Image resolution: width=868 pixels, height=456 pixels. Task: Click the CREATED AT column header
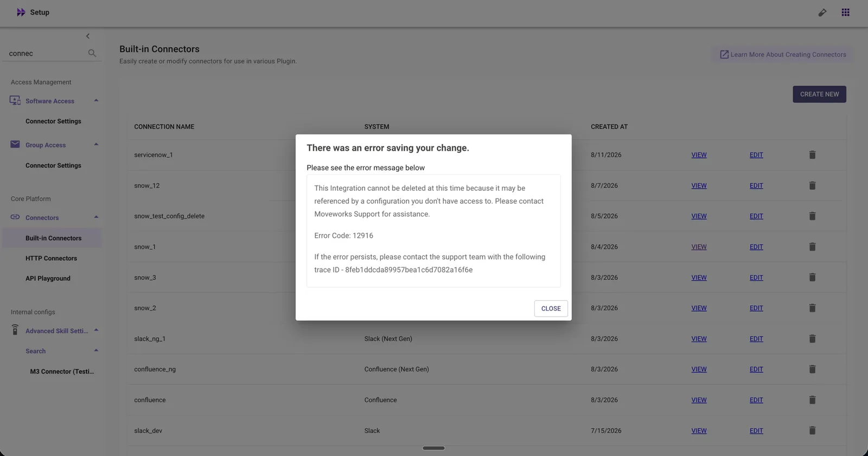(609, 127)
